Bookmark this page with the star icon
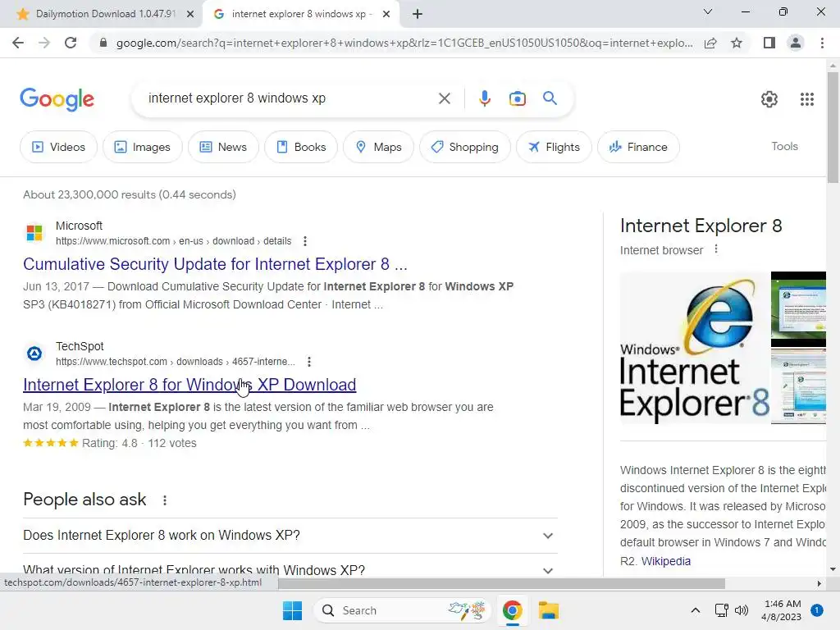Viewport: 840px width, 630px height. click(x=737, y=43)
